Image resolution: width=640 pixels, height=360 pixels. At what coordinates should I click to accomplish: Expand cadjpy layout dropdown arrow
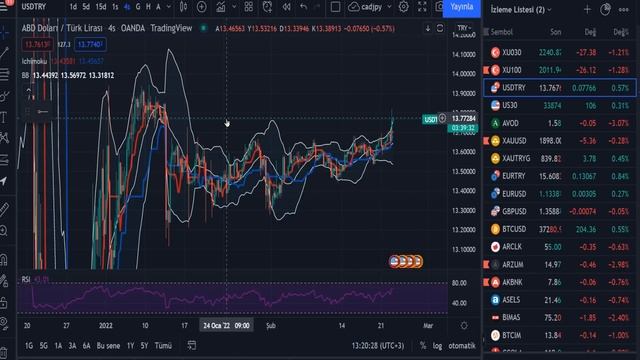coord(389,7)
